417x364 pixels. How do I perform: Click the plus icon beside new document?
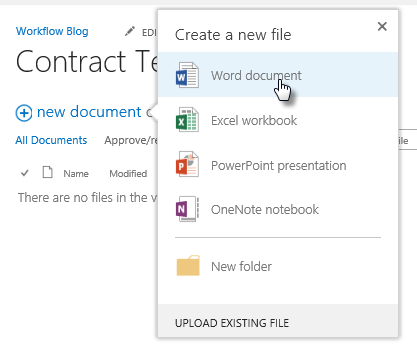pyautogui.click(x=24, y=113)
